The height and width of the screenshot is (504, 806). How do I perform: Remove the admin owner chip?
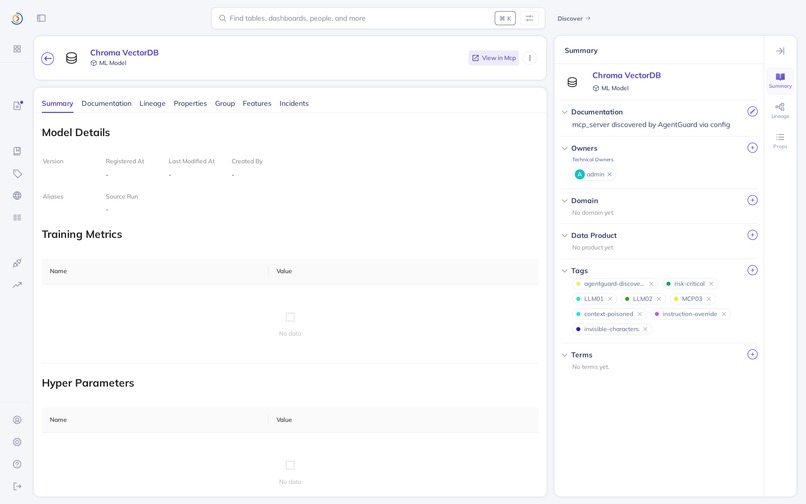(x=610, y=174)
